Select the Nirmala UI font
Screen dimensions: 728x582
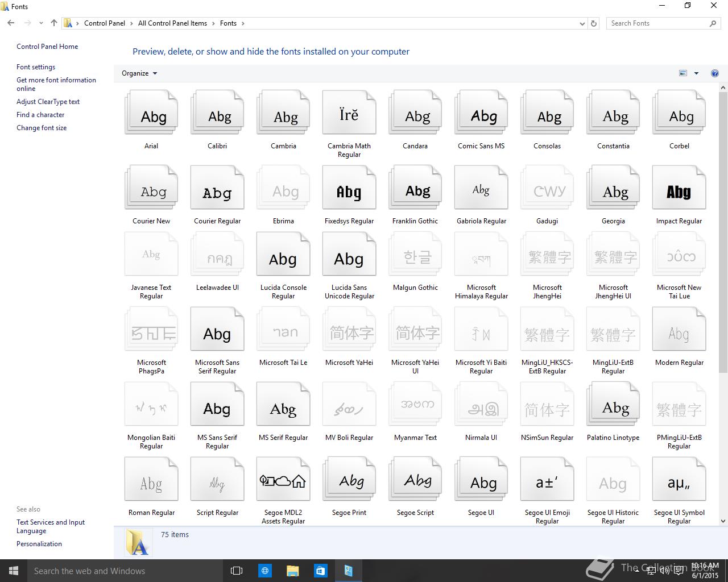click(481, 404)
